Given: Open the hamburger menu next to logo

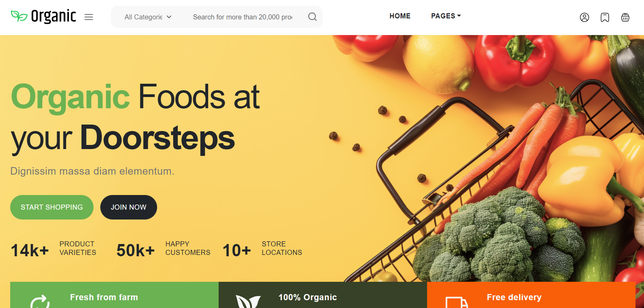Looking at the screenshot, I should [89, 17].
